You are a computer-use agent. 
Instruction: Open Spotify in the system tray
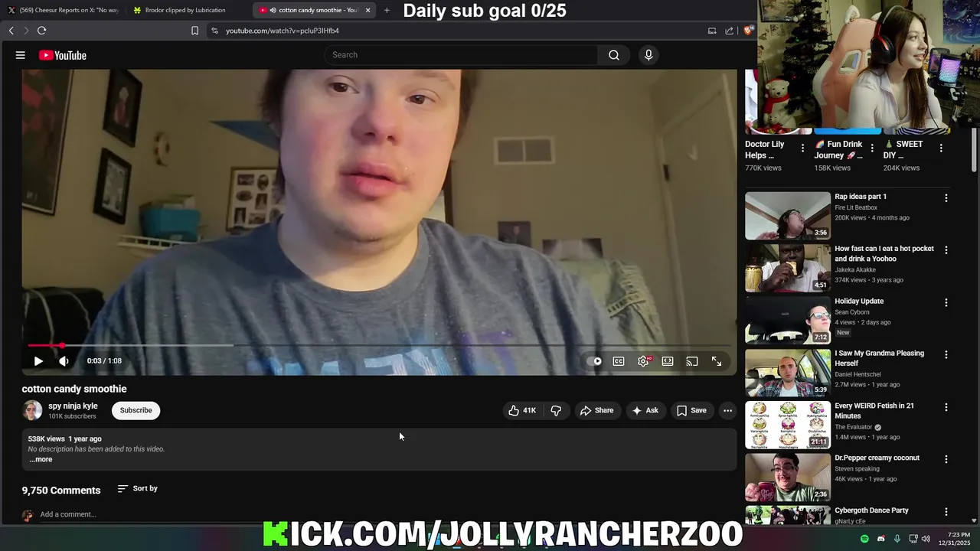click(864, 539)
